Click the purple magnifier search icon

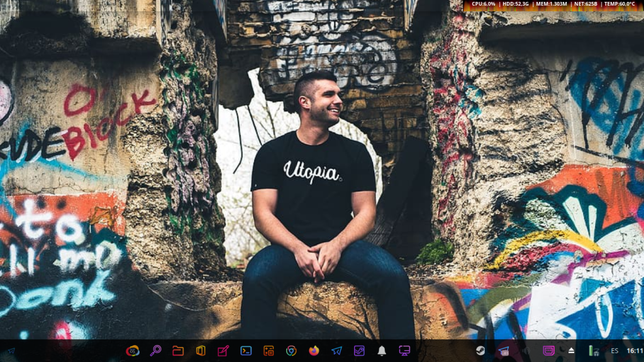(x=155, y=351)
